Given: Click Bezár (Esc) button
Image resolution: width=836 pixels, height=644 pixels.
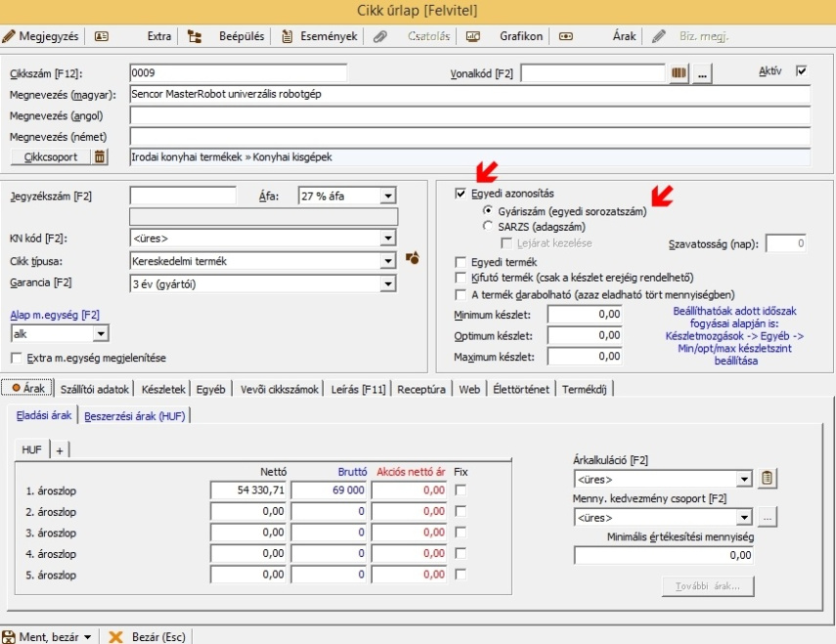Looking at the screenshot, I should [148, 636].
